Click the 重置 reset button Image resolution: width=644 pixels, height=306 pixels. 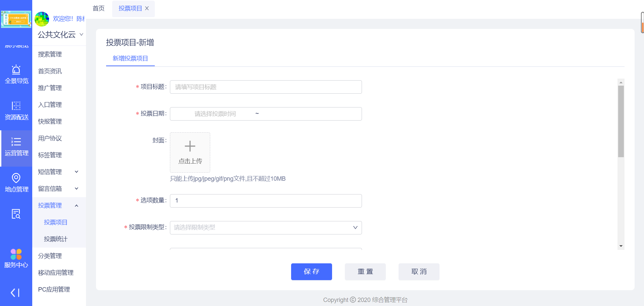[365, 272]
